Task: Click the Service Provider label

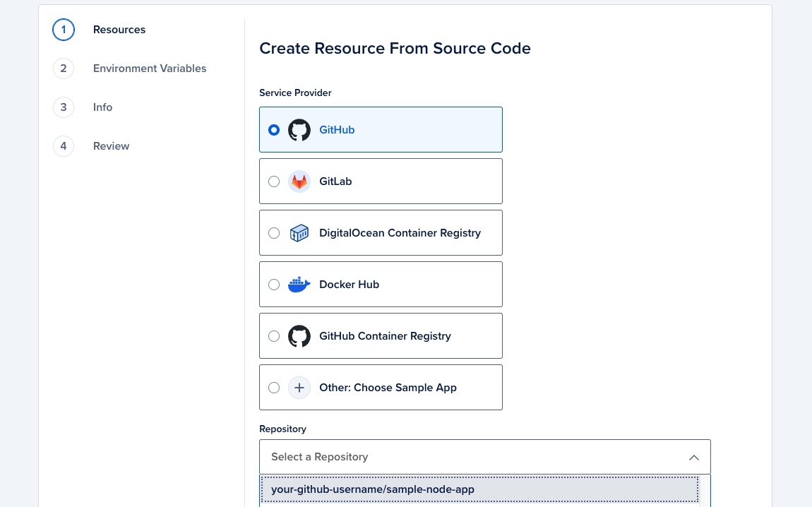Action: point(295,93)
